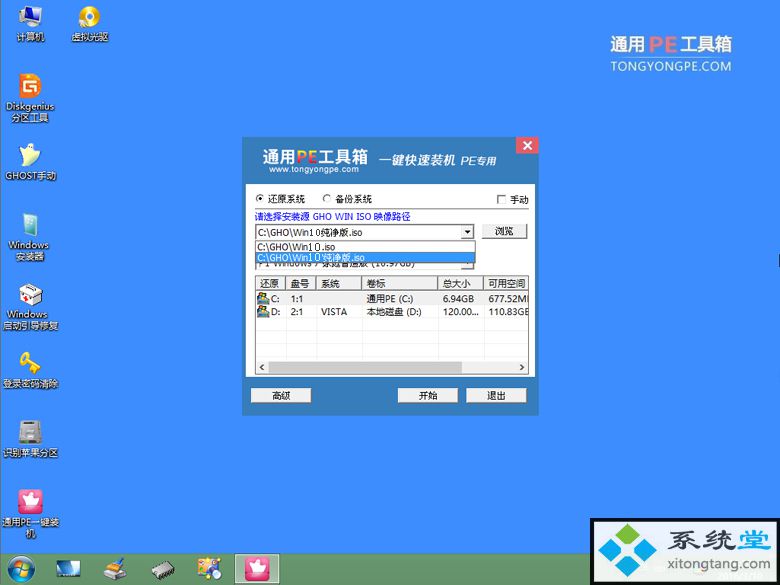The image size is (780, 585).
Task: Open the 虚拟光驱 desktop icon
Action: tap(90, 23)
